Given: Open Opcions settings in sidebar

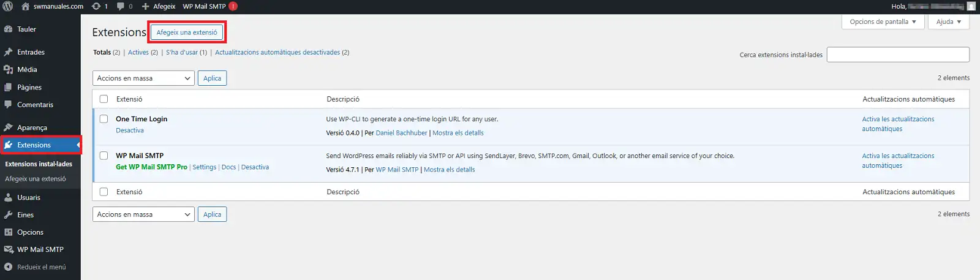Looking at the screenshot, I should 30,232.
